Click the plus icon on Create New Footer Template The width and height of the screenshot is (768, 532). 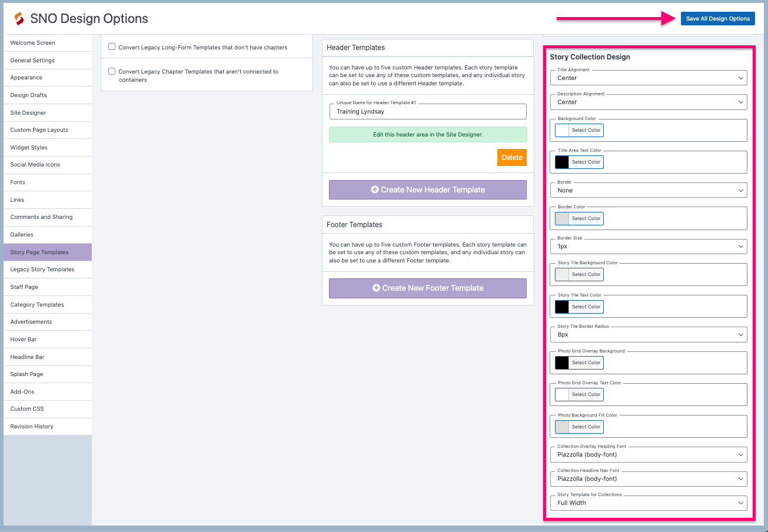[x=375, y=288]
